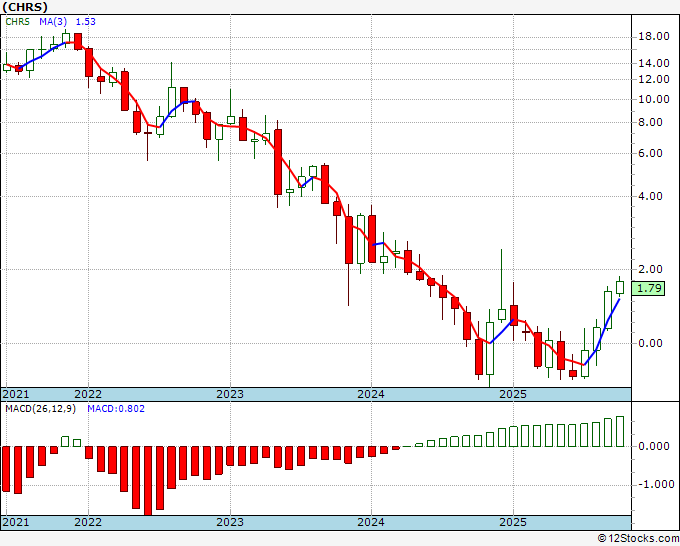Click the (CHRS) chart title
Screen dimensions: 680x546
click(25, 7)
